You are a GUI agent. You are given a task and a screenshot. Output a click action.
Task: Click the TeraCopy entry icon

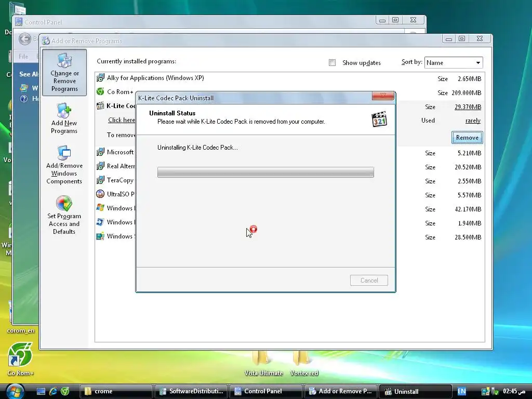(100, 180)
